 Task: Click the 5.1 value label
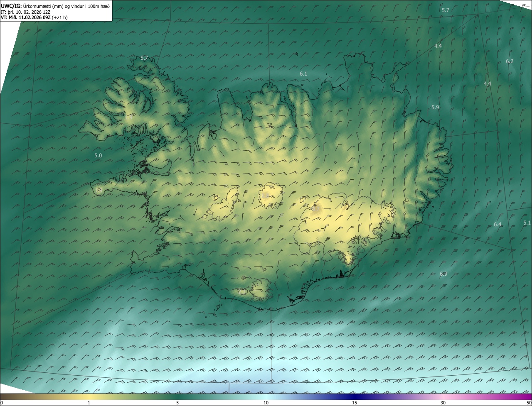click(x=527, y=223)
